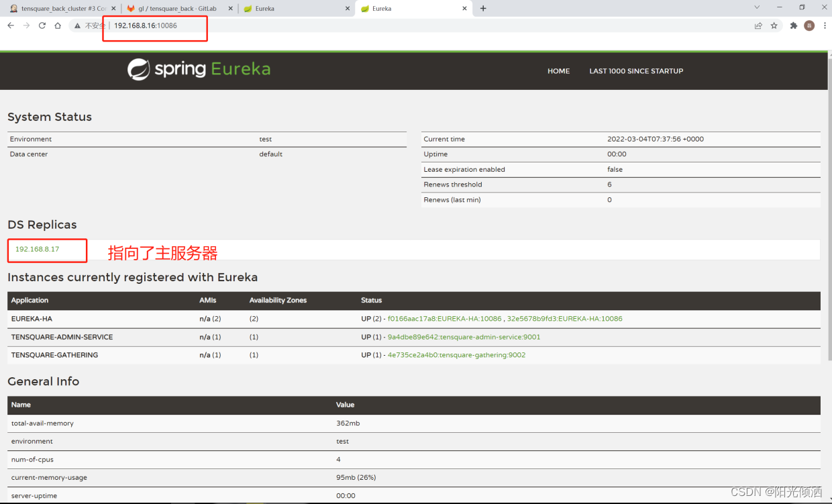Open a new browser tab
The image size is (832, 504).
click(483, 8)
